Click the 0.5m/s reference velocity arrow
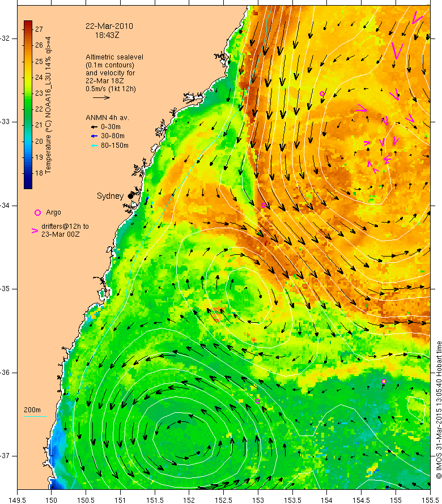 [101, 97]
